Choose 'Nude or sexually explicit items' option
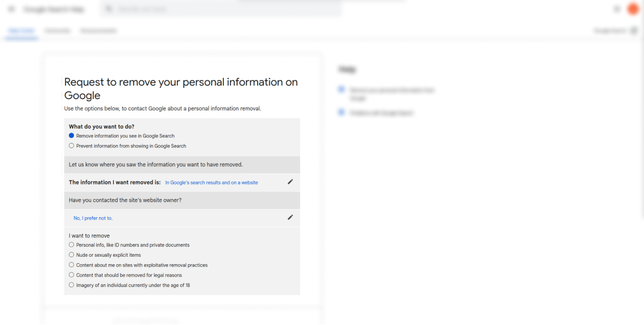 click(x=71, y=255)
